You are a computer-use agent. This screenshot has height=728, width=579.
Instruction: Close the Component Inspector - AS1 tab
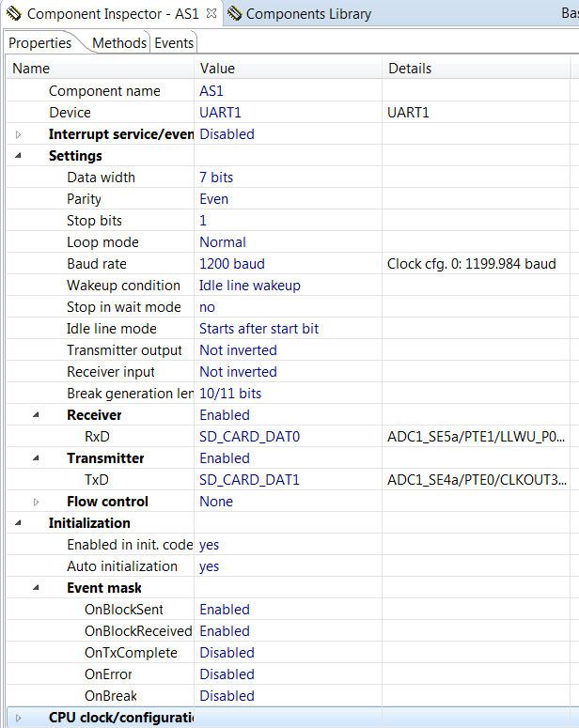pos(211,14)
